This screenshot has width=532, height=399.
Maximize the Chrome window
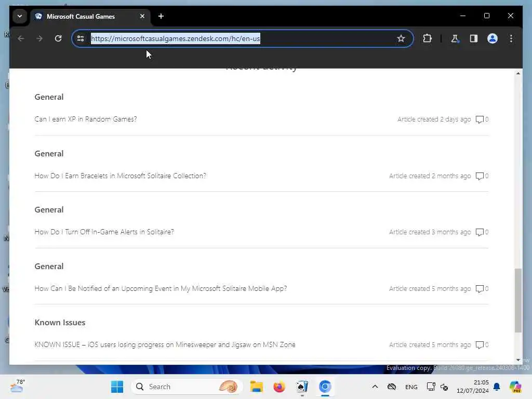tap(486, 16)
